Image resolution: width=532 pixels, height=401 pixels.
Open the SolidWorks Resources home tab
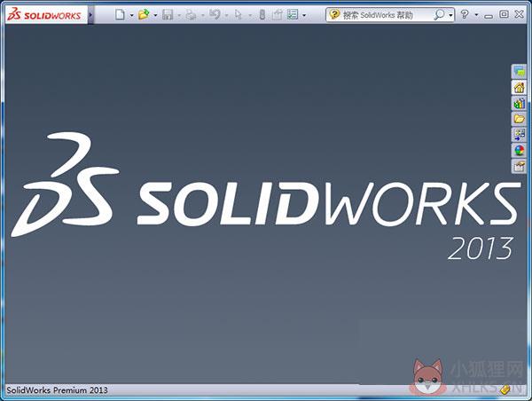pyautogui.click(x=519, y=88)
